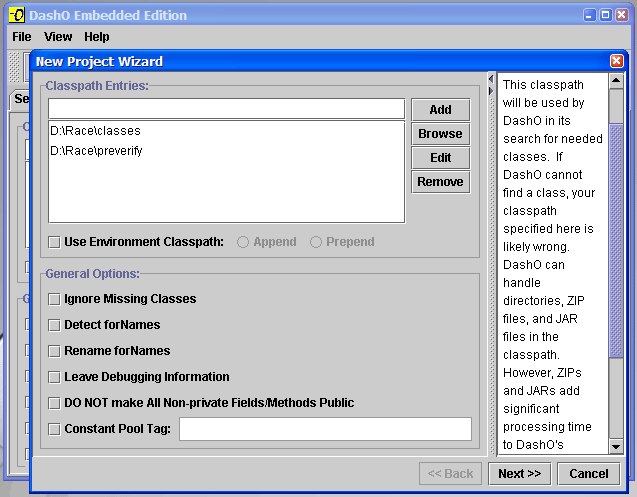The width and height of the screenshot is (637, 497).
Task: Select the Prepend radio button
Action: pos(316,242)
